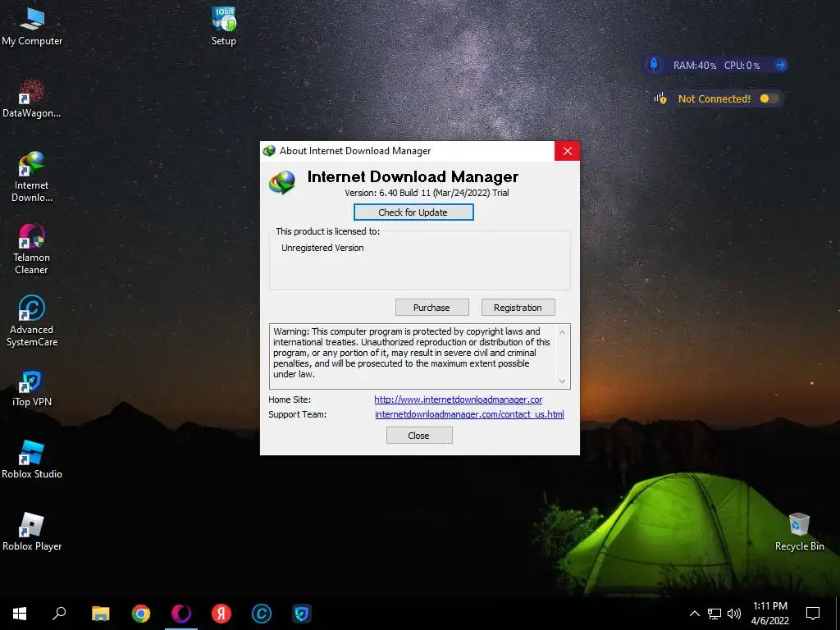Open the Home Site hyperlink
The height and width of the screenshot is (630, 840).
pyautogui.click(x=458, y=399)
